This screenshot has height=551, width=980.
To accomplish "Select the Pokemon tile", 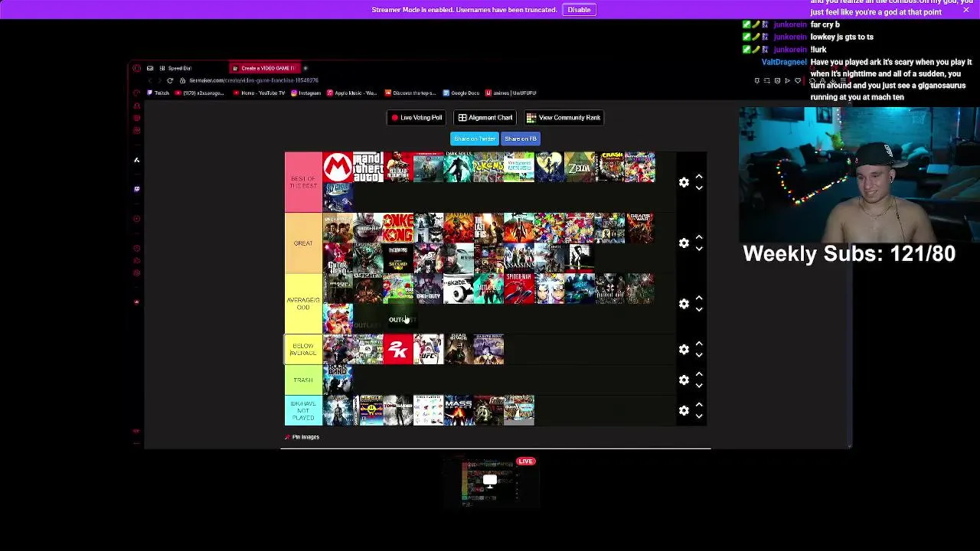I will click(x=488, y=168).
